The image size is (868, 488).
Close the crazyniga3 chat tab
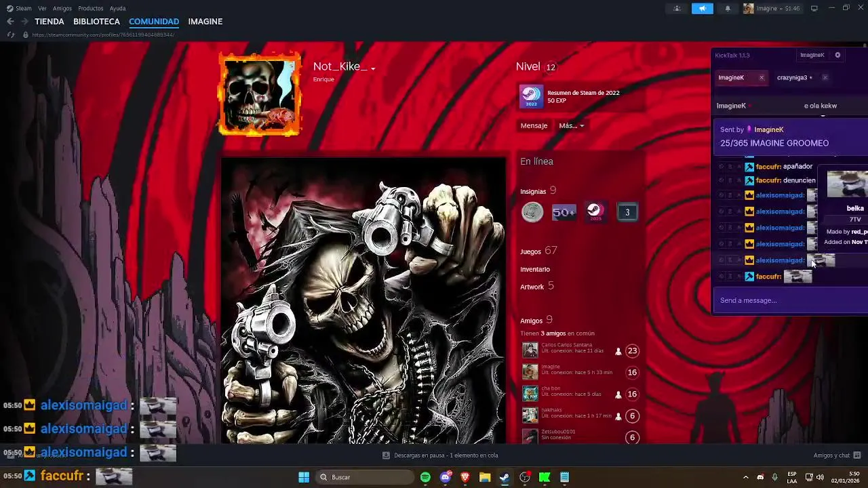click(825, 77)
